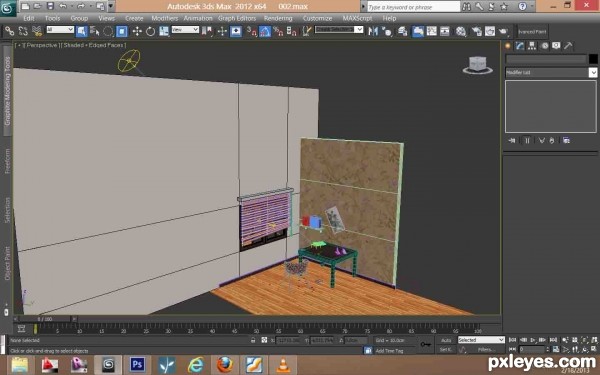
Task: Open the Mirror tool
Action: 373,31
